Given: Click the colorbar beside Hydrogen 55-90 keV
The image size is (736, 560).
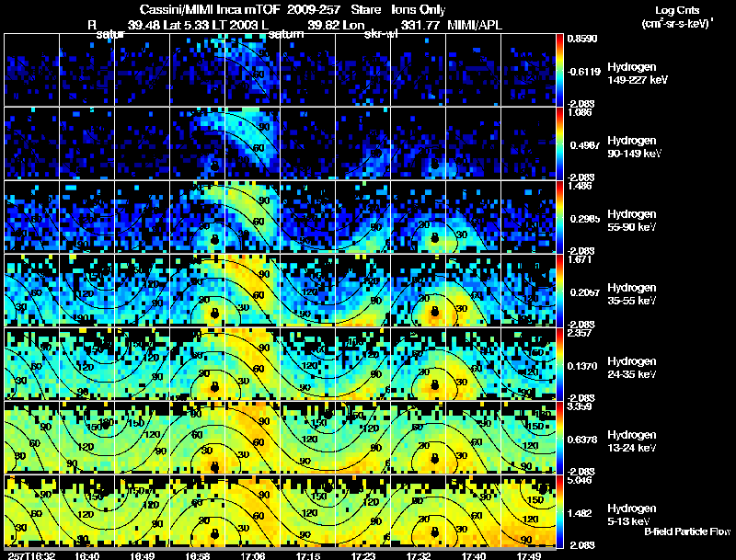Looking at the screenshot, I should (559, 217).
